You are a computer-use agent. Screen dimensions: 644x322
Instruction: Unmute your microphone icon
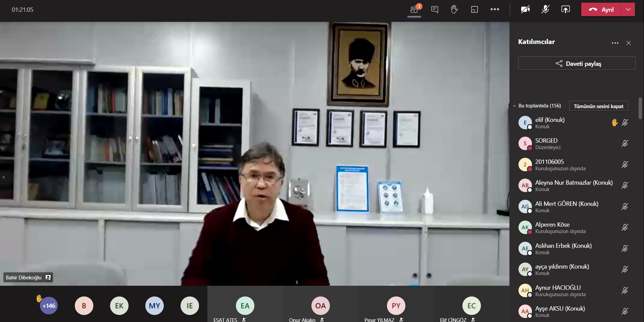[545, 9]
